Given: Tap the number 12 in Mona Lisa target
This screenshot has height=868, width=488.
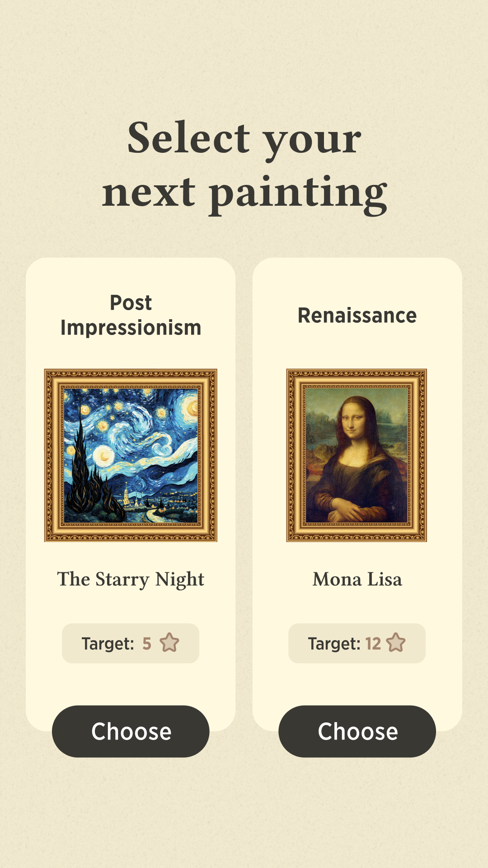Looking at the screenshot, I should coord(373,643).
